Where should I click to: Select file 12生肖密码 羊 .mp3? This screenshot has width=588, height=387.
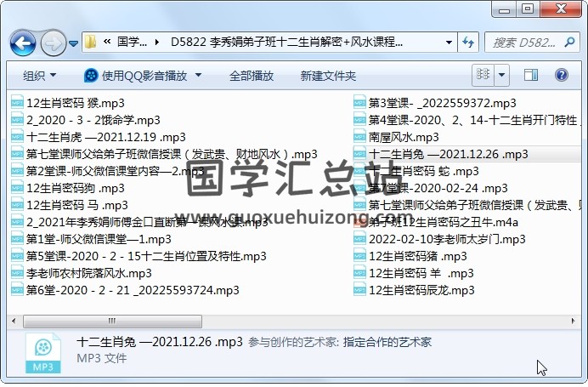point(421,273)
